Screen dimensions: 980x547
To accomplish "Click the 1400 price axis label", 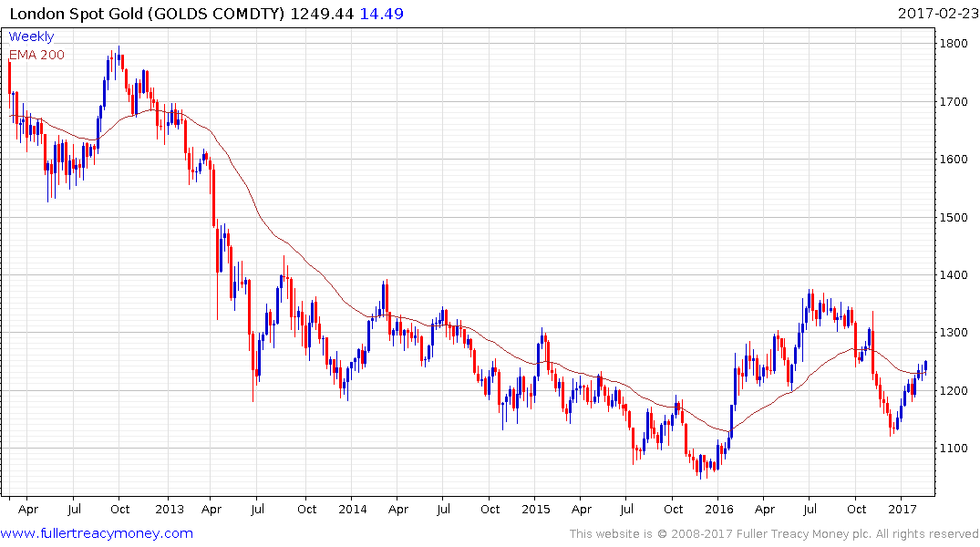I will (x=954, y=275).
